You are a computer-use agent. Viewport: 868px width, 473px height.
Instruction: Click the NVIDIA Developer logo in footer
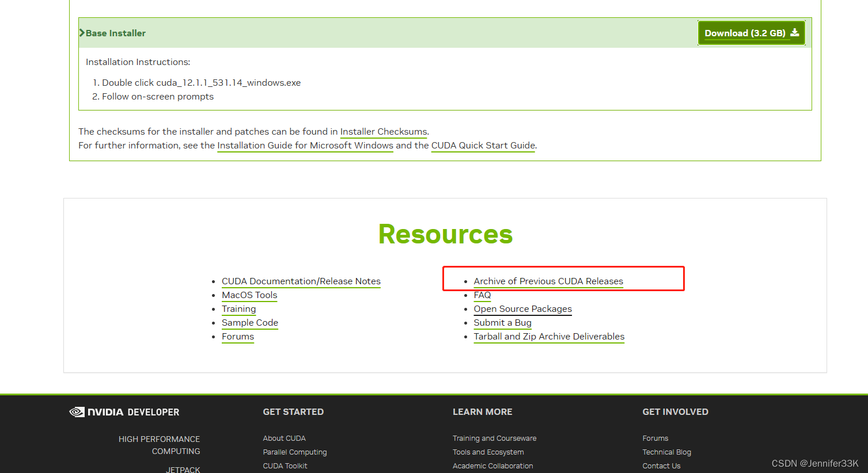click(124, 412)
